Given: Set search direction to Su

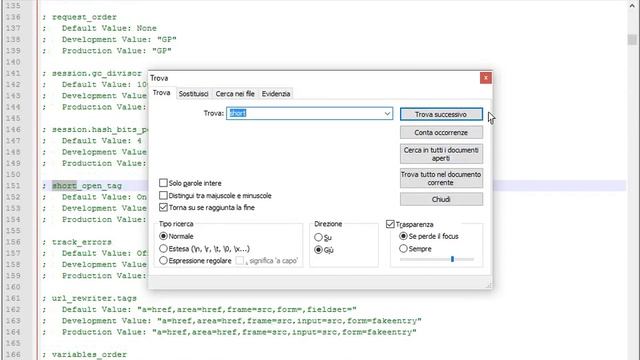Looking at the screenshot, I should tap(318, 237).
